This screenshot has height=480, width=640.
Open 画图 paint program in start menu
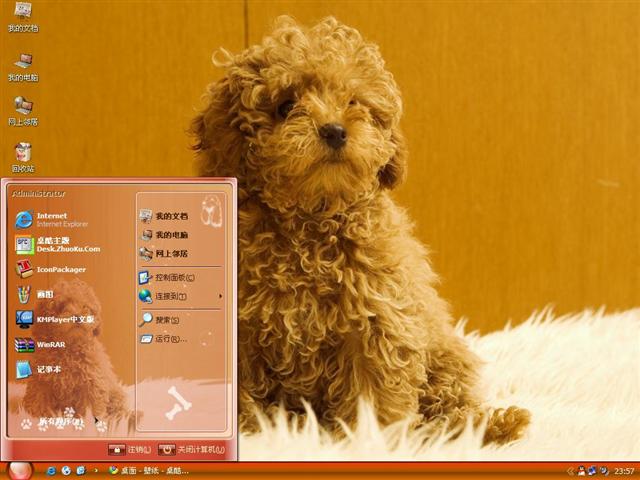(x=35, y=294)
